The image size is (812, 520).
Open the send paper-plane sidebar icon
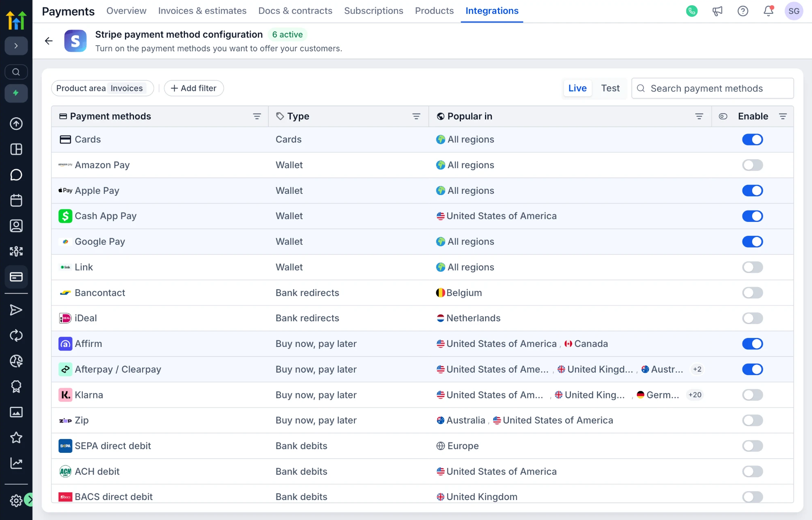[16, 310]
